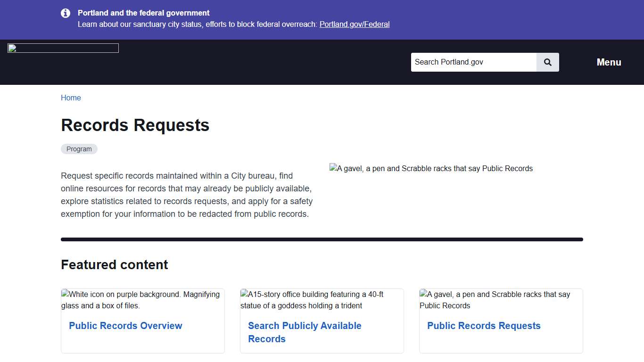Open the Public Records Requests page
This screenshot has height=362, width=644.
pos(484,326)
